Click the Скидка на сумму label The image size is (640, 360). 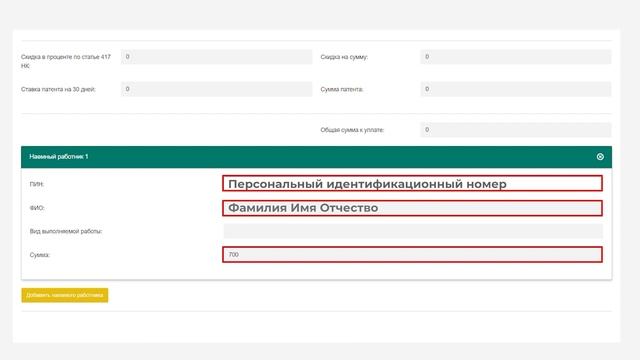[x=344, y=57]
